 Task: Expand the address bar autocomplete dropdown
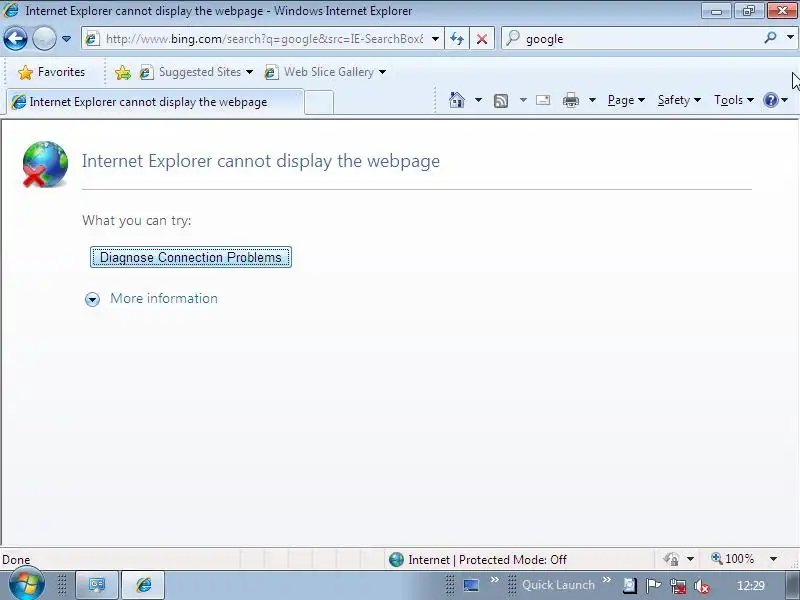[435, 39]
